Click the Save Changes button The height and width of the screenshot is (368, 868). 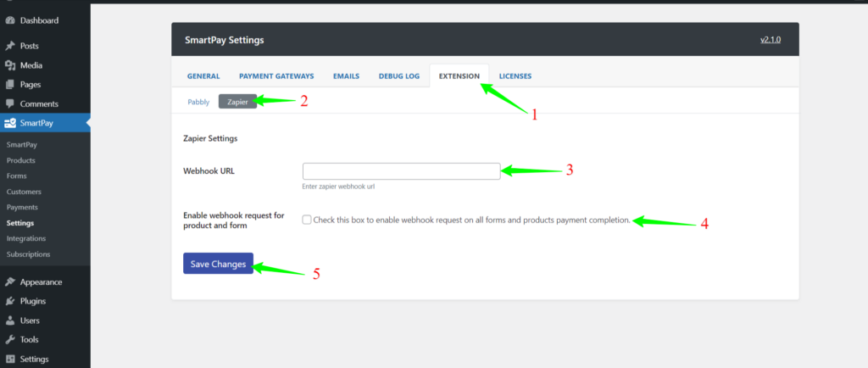coord(218,264)
